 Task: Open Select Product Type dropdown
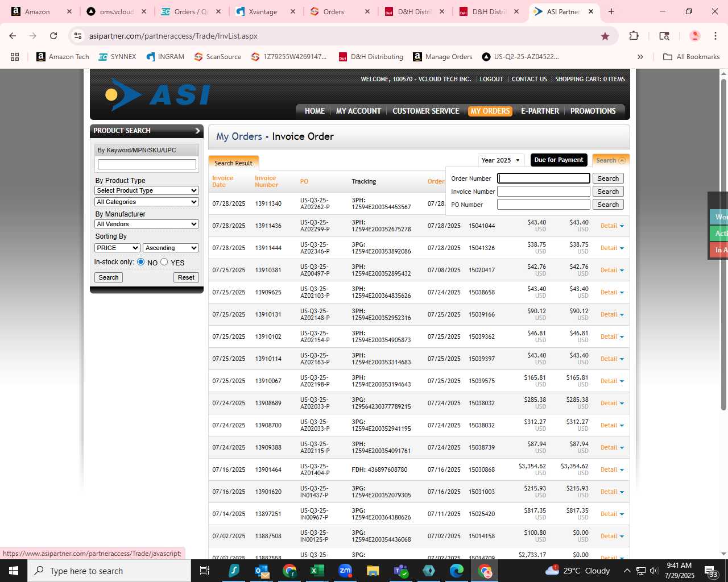pos(147,190)
